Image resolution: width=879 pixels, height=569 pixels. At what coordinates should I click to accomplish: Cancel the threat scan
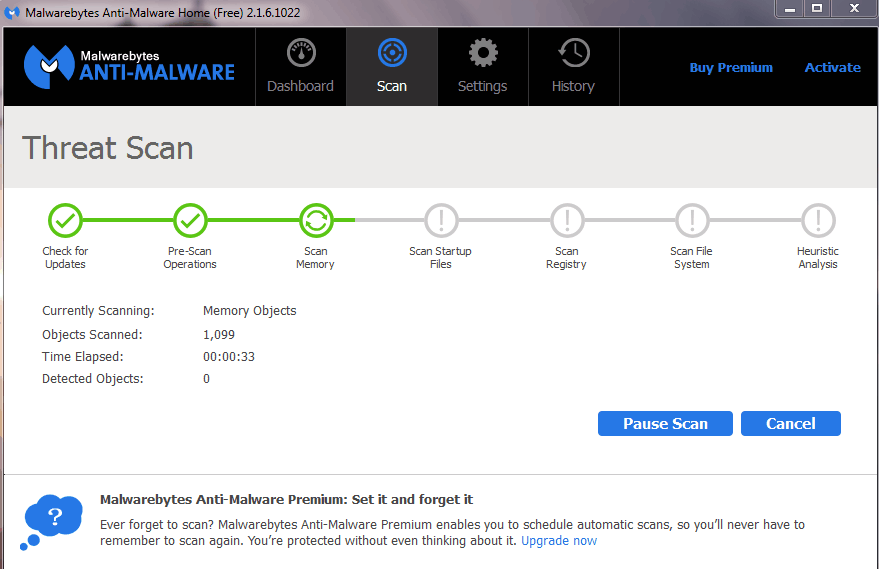click(x=790, y=423)
